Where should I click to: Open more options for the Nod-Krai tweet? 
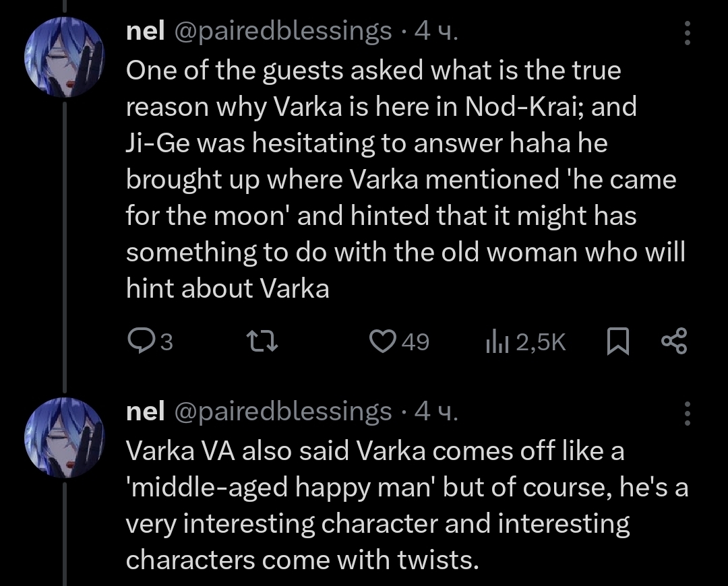point(688,33)
